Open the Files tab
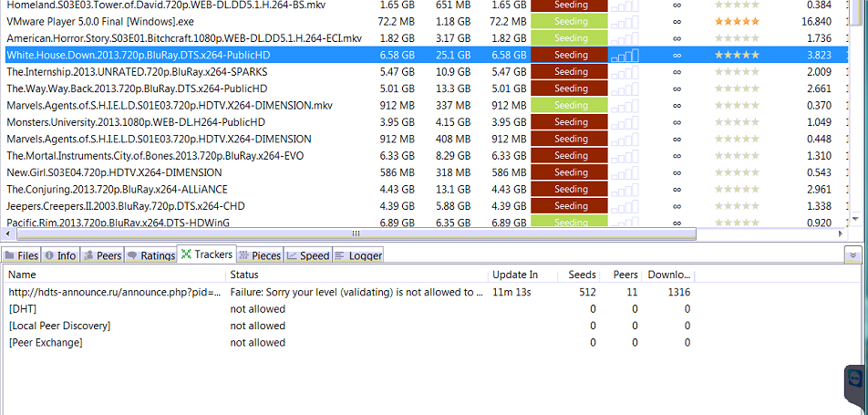The width and height of the screenshot is (868, 415). [x=22, y=255]
